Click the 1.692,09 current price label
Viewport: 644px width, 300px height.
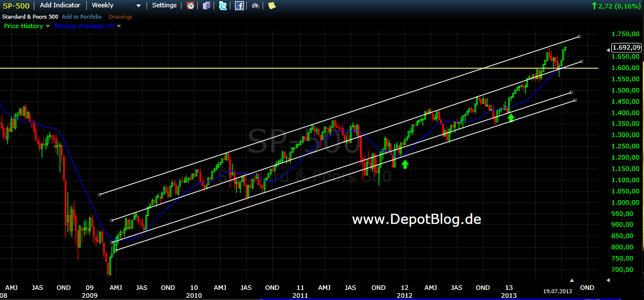(626, 47)
